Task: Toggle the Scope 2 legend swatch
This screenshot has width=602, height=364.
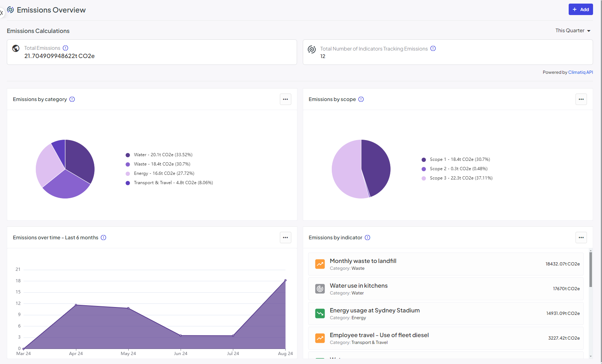Action: (424, 169)
